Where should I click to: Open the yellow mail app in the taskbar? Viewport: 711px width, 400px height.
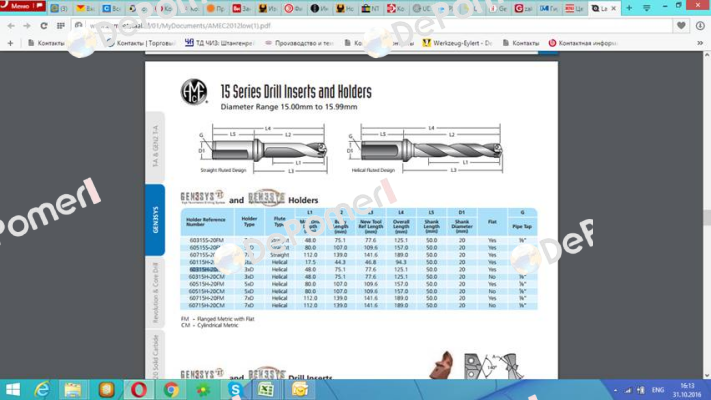coord(299,390)
